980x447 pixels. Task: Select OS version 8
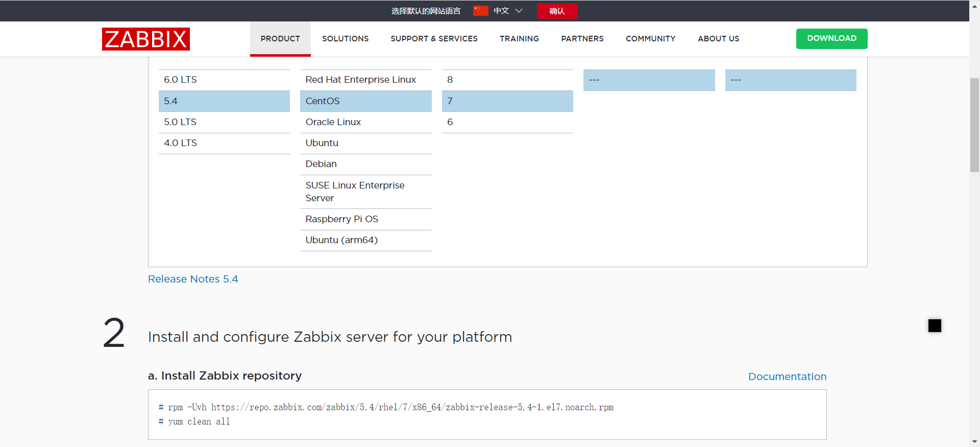[x=507, y=80]
